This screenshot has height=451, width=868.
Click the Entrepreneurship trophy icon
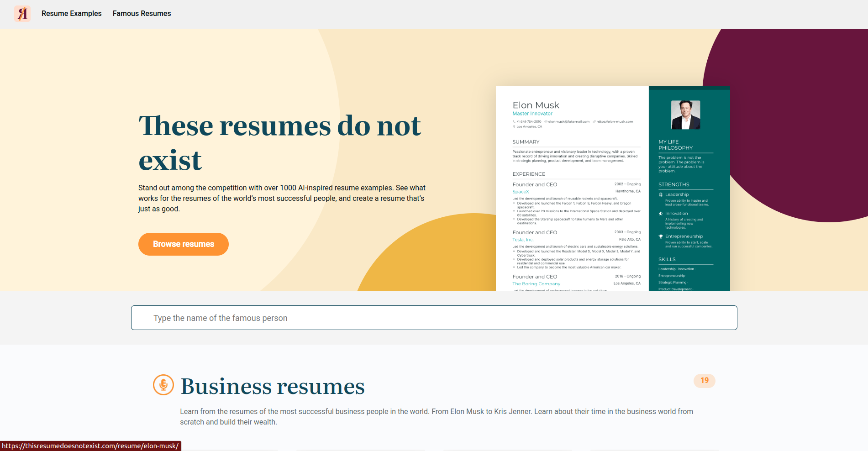click(661, 236)
